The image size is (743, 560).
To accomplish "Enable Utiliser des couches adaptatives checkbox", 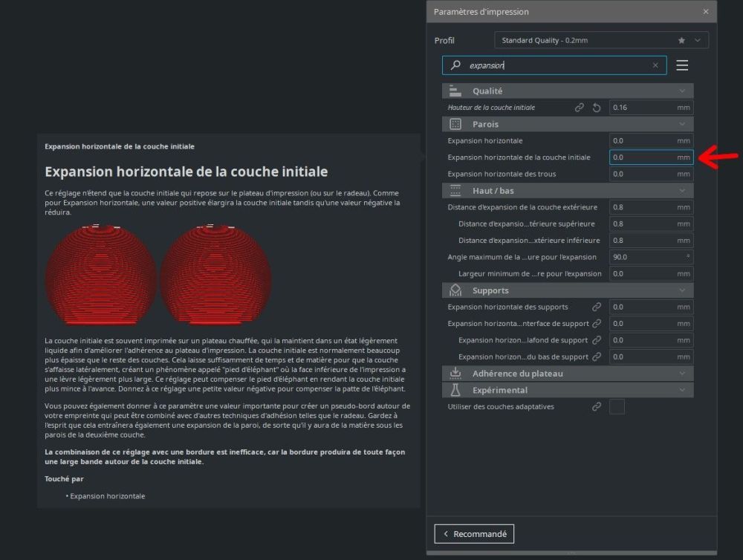I will click(617, 406).
